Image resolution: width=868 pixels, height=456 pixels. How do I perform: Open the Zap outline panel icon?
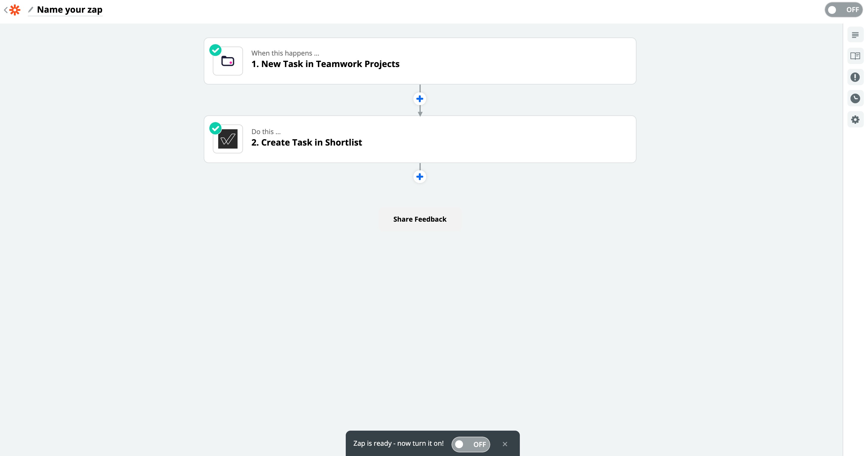[855, 35]
